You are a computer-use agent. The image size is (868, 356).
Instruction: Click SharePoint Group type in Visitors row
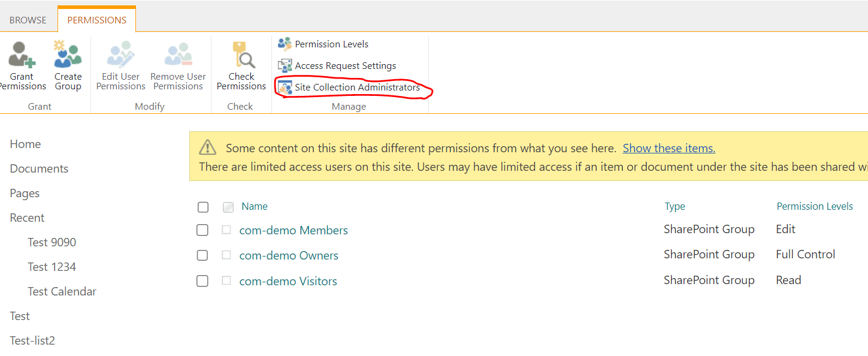709,280
